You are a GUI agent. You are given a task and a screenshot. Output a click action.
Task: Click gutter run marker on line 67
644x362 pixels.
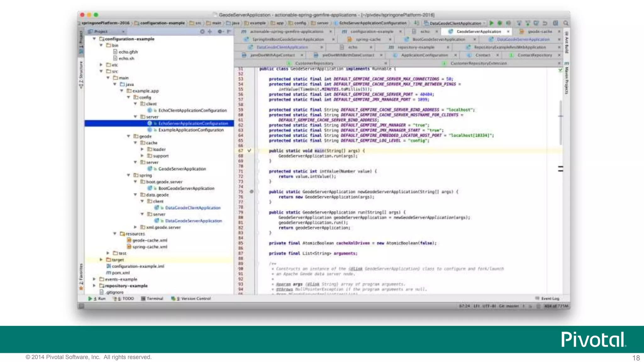point(249,151)
